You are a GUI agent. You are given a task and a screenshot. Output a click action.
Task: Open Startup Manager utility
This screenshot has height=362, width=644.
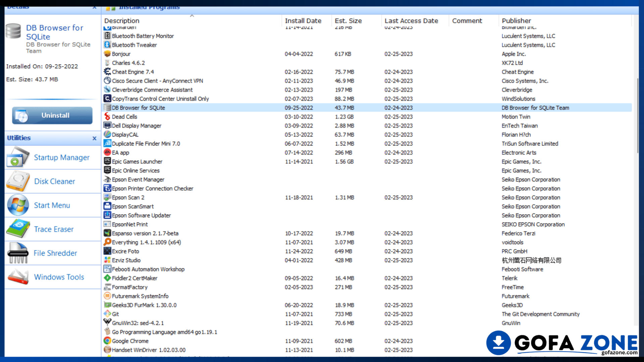(x=53, y=158)
